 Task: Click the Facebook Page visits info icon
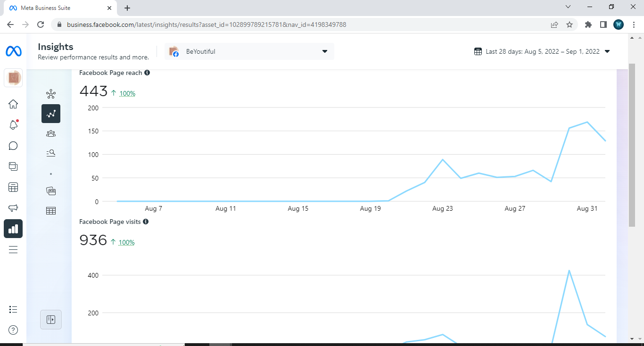pyautogui.click(x=146, y=222)
